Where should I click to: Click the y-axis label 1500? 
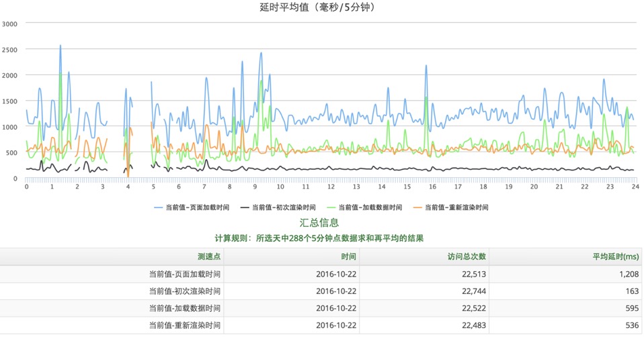[9, 101]
